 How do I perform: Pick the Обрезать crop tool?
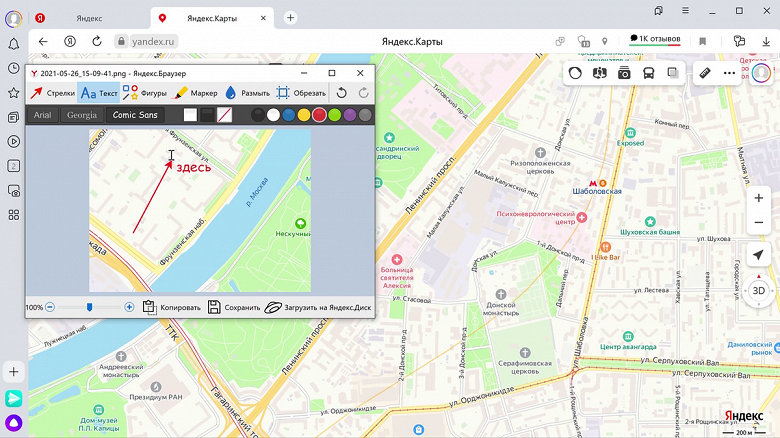coord(300,93)
